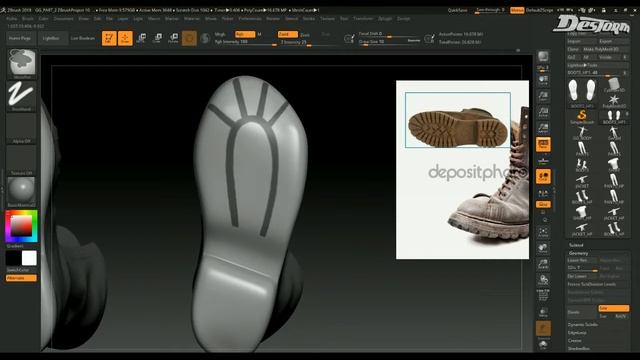
Task: Click Freeze SubDivision Levels button
Action: point(598,284)
